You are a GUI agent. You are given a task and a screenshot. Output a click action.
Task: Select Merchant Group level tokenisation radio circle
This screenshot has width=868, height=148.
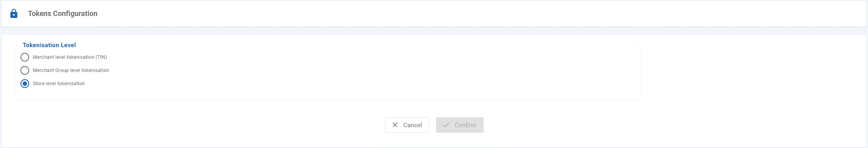coord(25,70)
